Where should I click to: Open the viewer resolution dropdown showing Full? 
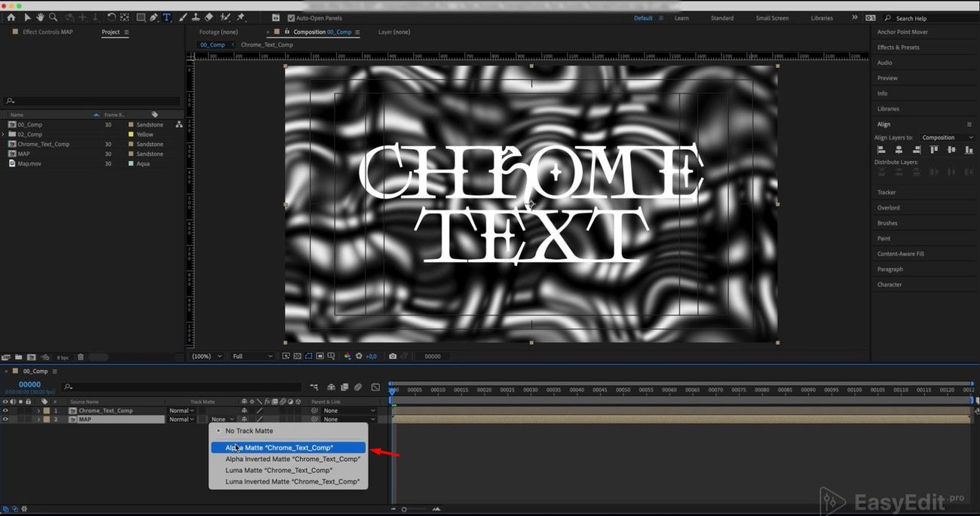tap(252, 356)
